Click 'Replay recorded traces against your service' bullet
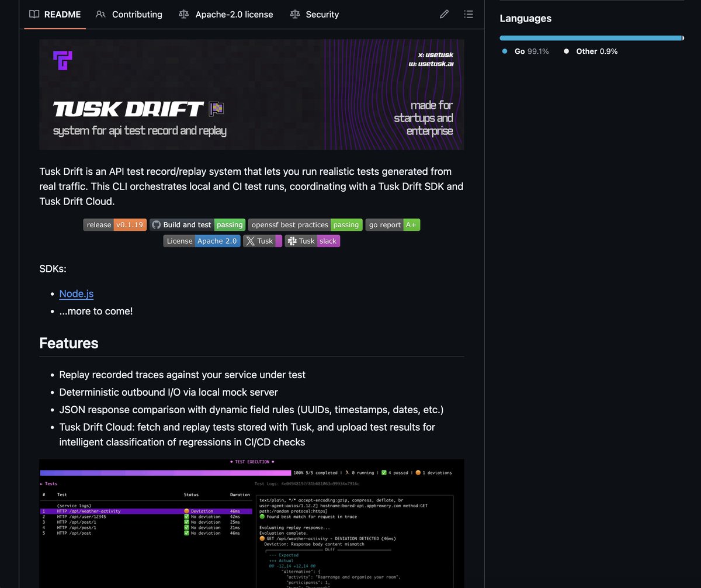Image resolution: width=701 pixels, height=588 pixels. pyautogui.click(x=182, y=375)
